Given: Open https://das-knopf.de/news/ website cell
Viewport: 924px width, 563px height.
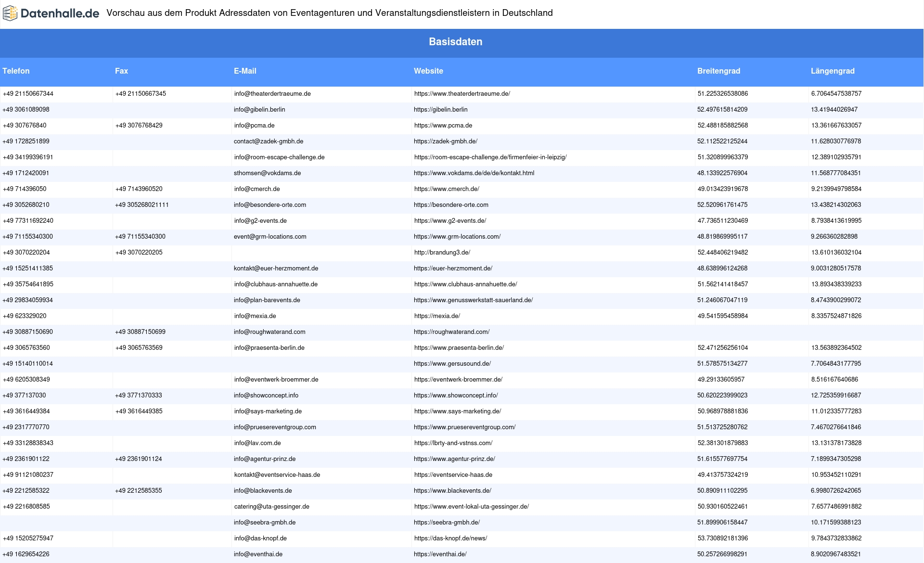Looking at the screenshot, I should coord(450,538).
